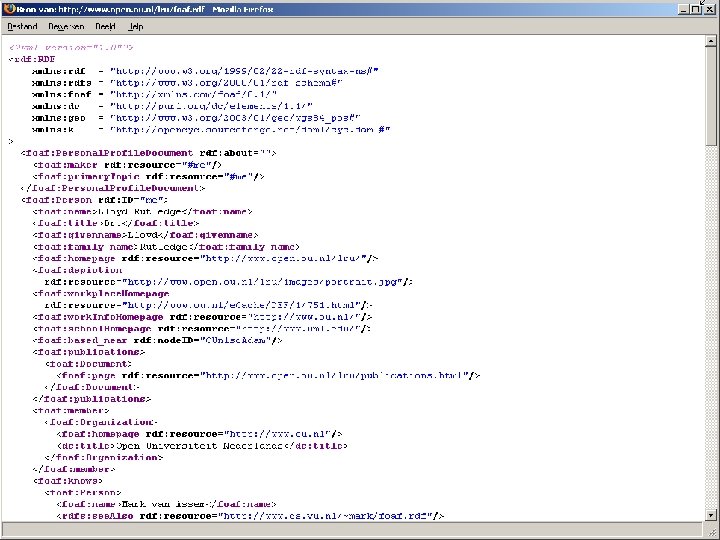Click the dc:title Open Universiteit Nederland line

(x=202, y=446)
